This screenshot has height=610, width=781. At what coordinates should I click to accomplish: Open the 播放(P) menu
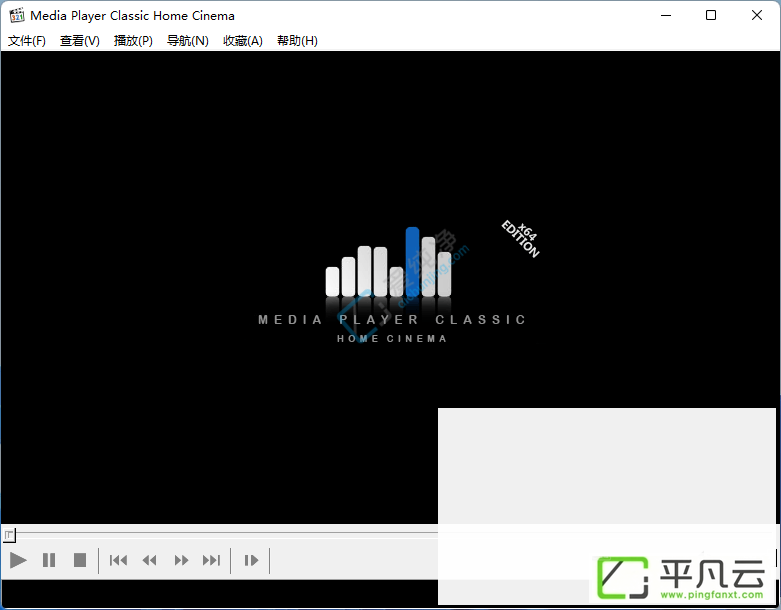tap(133, 41)
